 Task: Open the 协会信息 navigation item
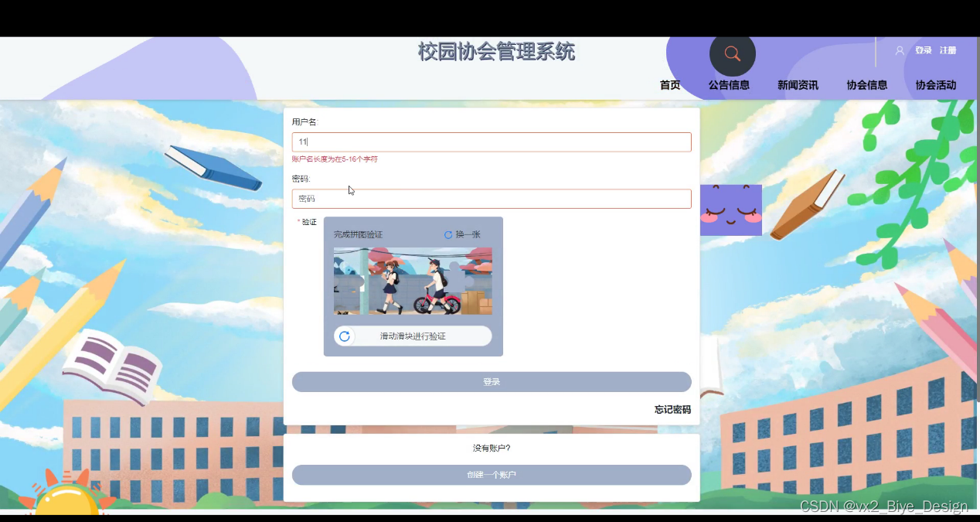(866, 85)
